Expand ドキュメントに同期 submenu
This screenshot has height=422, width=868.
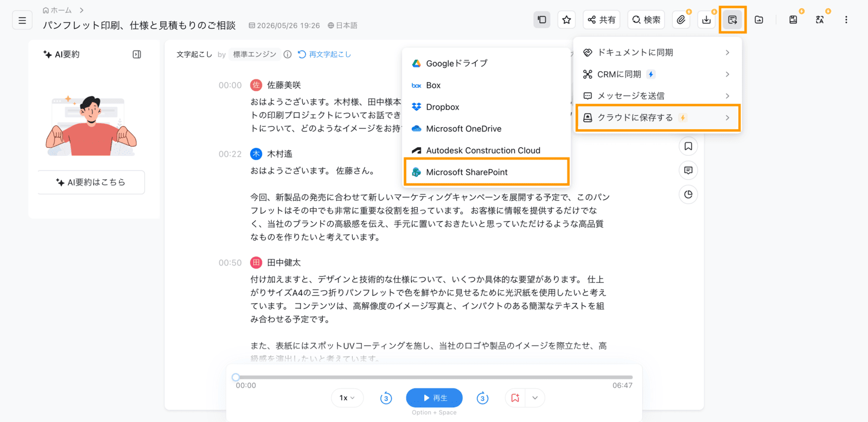[x=657, y=52]
